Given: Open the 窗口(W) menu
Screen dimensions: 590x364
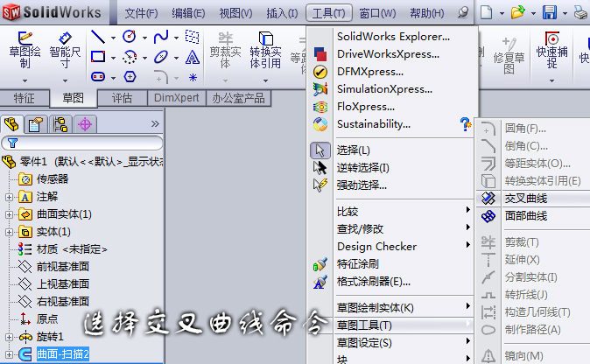Looking at the screenshot, I should coord(377,13).
